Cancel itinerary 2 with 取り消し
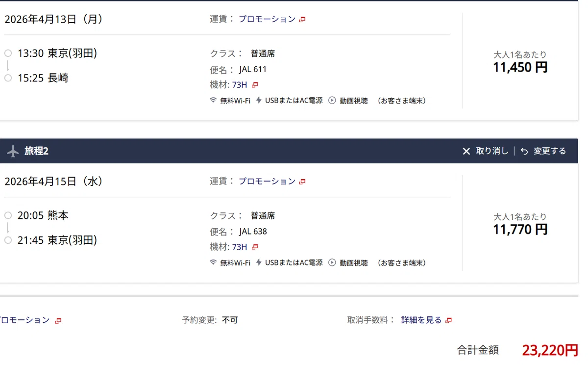The height and width of the screenshot is (365, 588). 492,151
